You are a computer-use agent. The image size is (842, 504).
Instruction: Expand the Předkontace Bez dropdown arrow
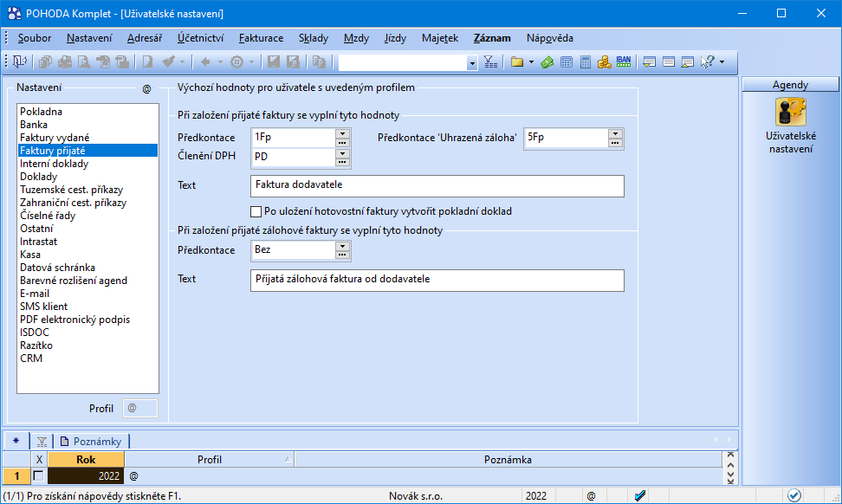tap(342, 246)
